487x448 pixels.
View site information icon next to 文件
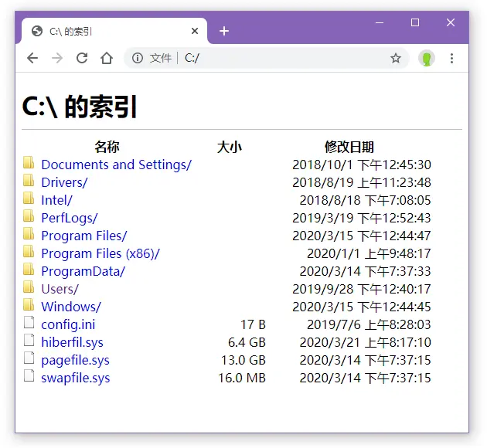click(138, 58)
